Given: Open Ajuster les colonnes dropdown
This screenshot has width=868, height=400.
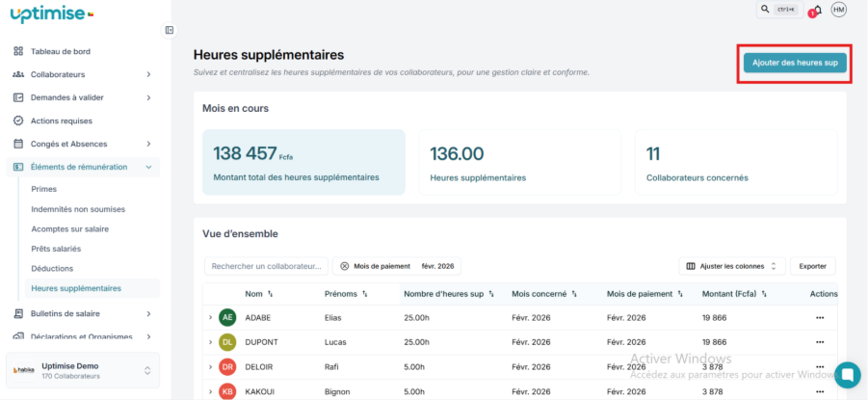Looking at the screenshot, I should click(732, 266).
